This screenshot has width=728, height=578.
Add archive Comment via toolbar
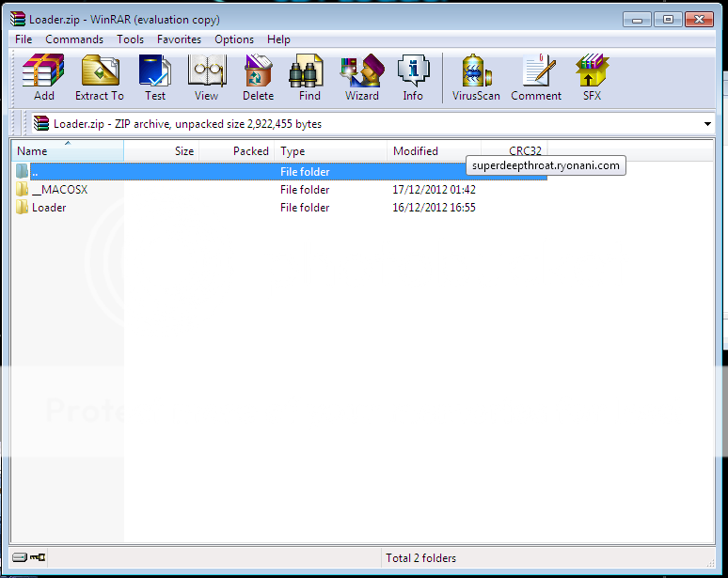tap(536, 77)
